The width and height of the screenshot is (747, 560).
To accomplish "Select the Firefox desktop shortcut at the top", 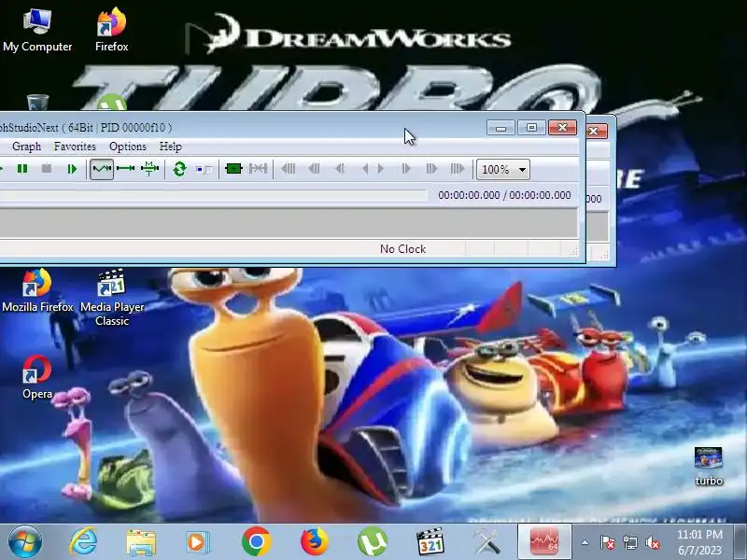I will point(111,30).
